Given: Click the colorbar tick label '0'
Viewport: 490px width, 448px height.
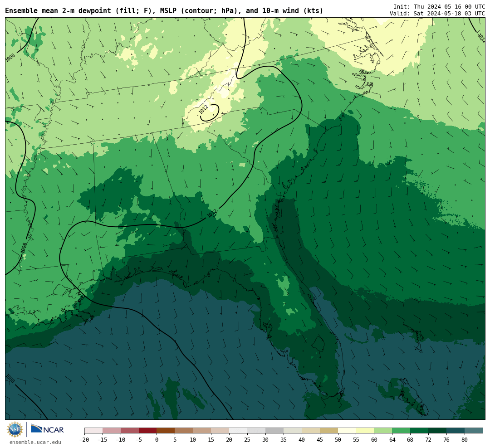Looking at the screenshot, I should point(157,439).
